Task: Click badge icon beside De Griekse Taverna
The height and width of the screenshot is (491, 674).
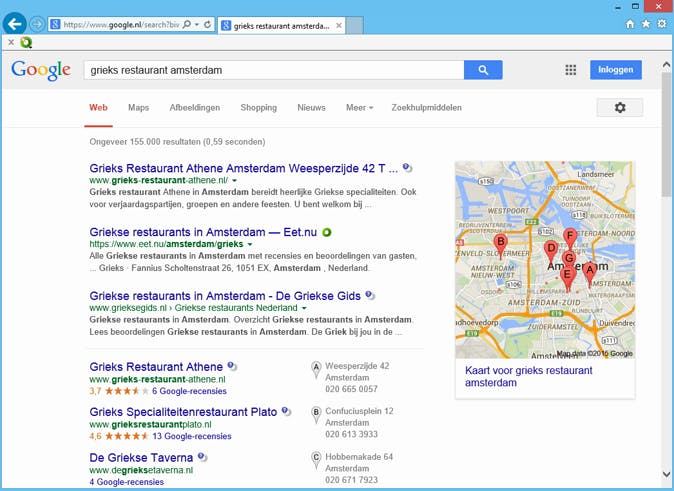Action: point(202,457)
